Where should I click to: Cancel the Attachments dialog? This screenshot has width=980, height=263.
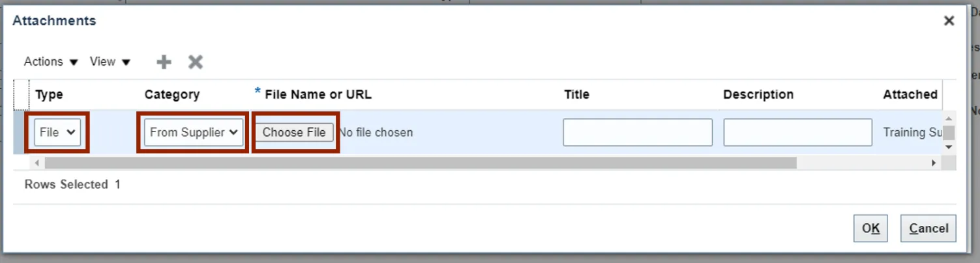tap(928, 228)
